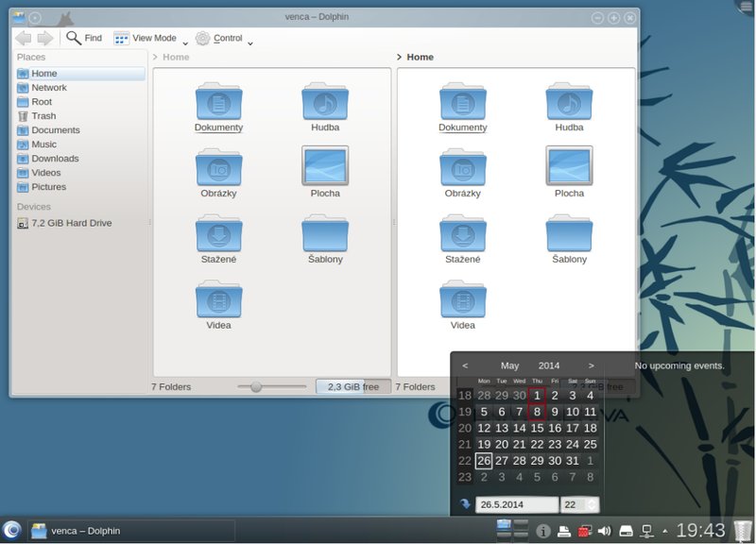Click the week number spinbox arrows

592,504
